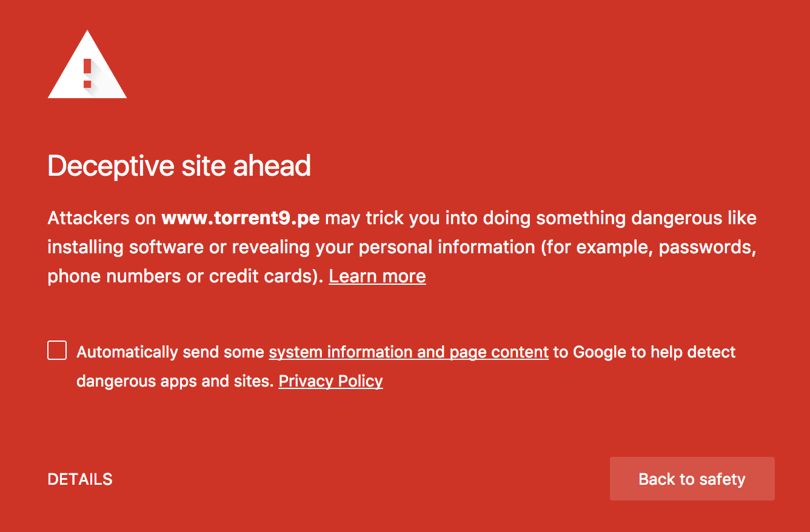
Task: Click the 'Automatically send some' checkbox label text
Action: click(x=170, y=352)
